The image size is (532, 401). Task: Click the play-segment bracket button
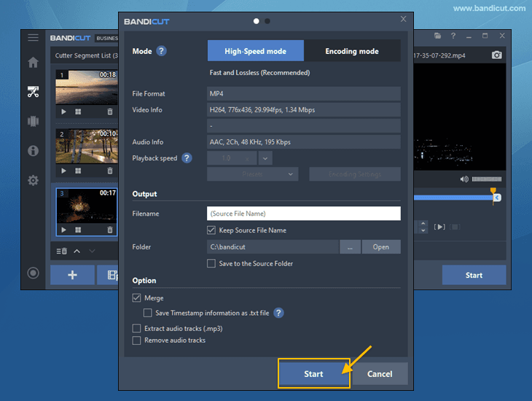click(x=439, y=227)
